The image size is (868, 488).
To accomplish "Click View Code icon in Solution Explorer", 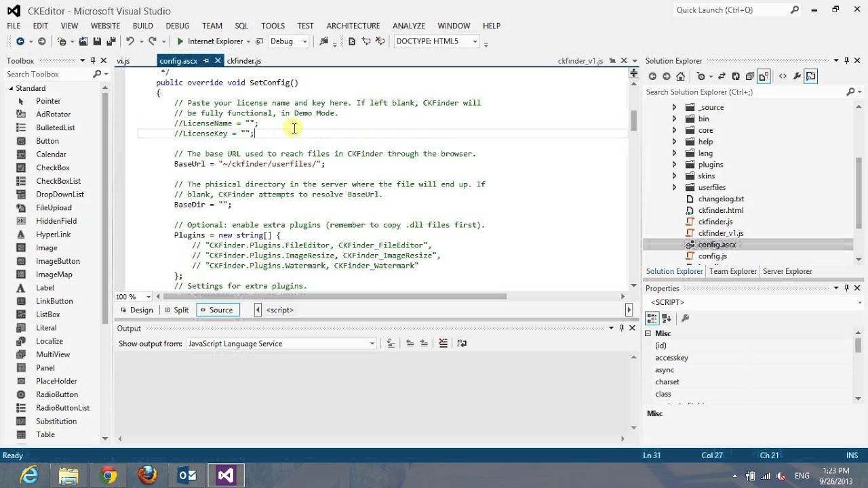I will point(783,77).
